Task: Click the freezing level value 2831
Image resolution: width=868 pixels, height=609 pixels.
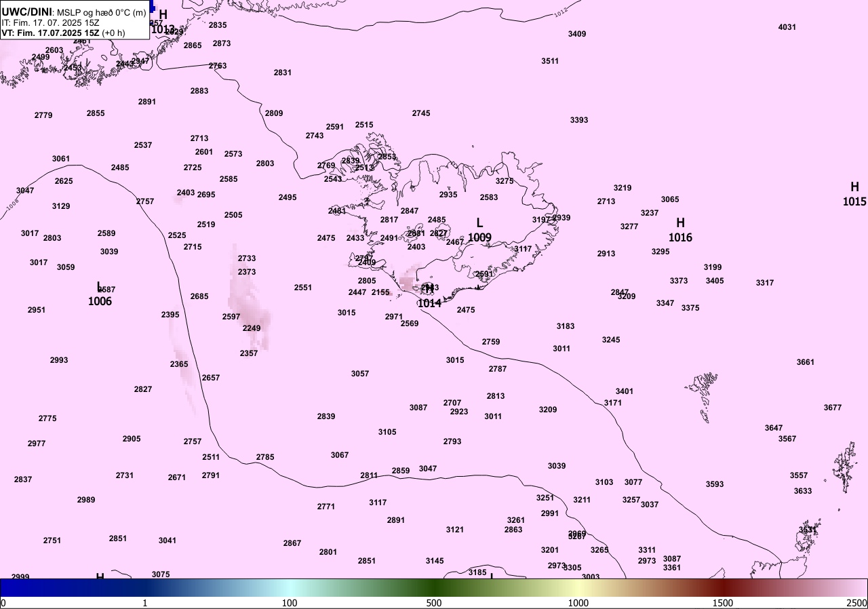Action: 283,73
